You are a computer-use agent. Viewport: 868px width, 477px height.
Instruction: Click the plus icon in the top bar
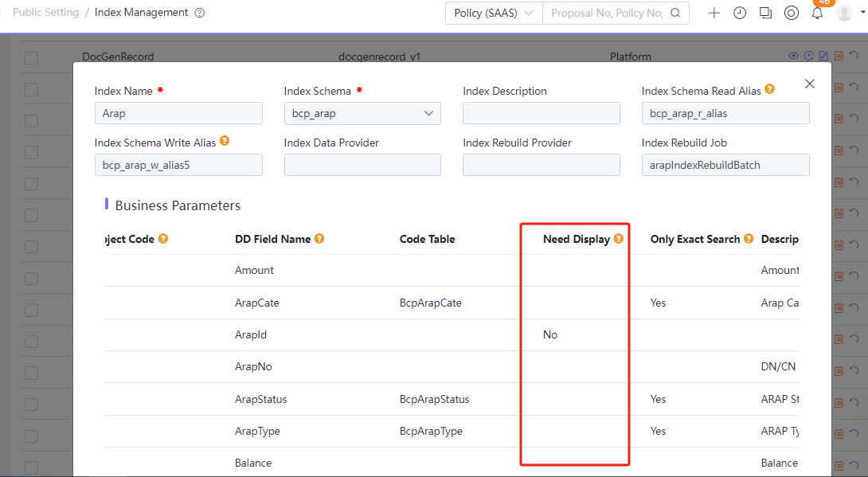(714, 13)
